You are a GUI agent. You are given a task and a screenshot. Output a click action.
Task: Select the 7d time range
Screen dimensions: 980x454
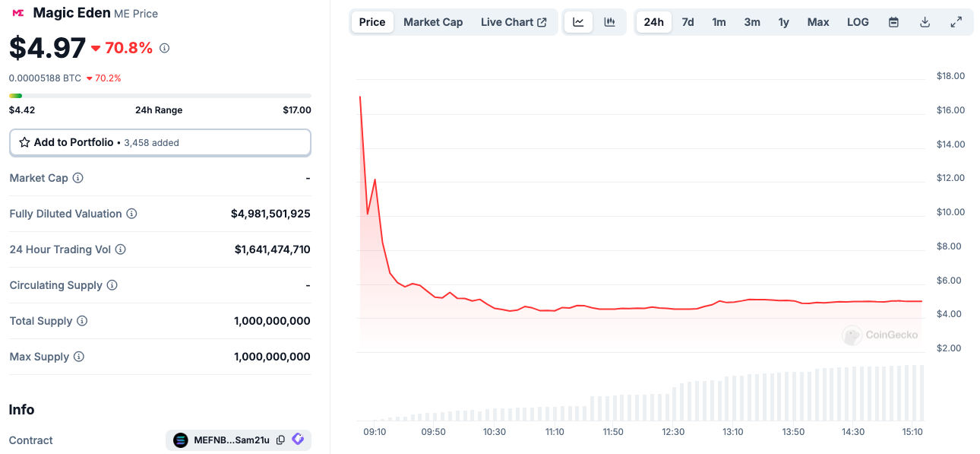(x=688, y=22)
